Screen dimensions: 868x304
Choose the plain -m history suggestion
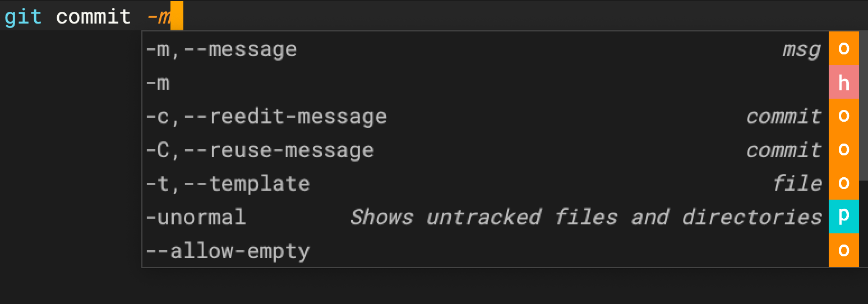coord(158,83)
